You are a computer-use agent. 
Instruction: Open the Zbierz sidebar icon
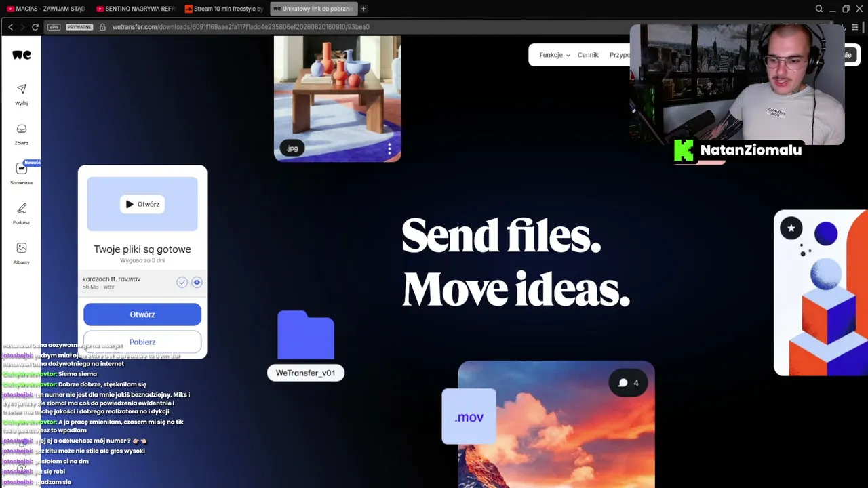[22, 134]
